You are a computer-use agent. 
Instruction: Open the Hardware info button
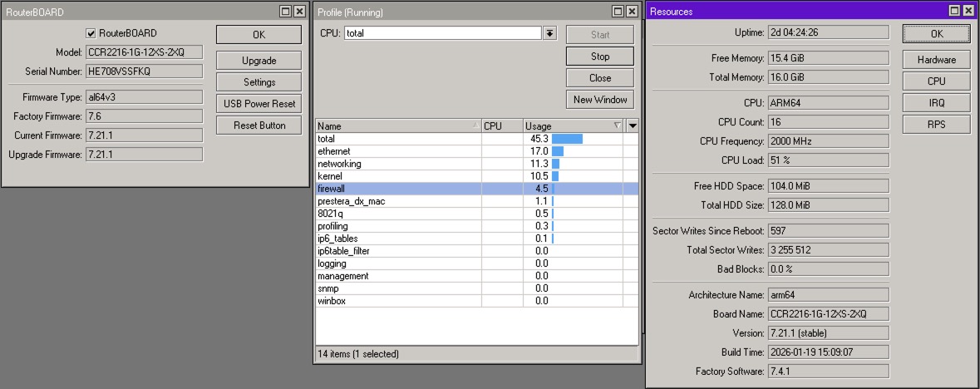click(936, 60)
